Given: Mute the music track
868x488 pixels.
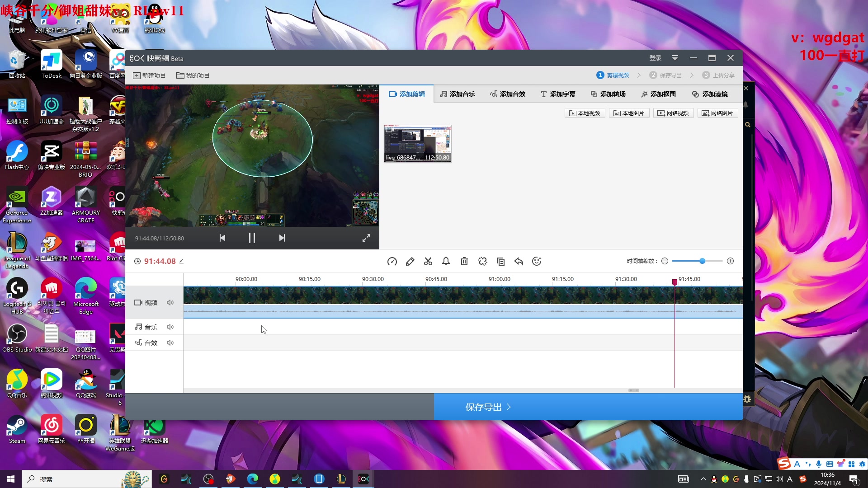Looking at the screenshot, I should (x=170, y=327).
